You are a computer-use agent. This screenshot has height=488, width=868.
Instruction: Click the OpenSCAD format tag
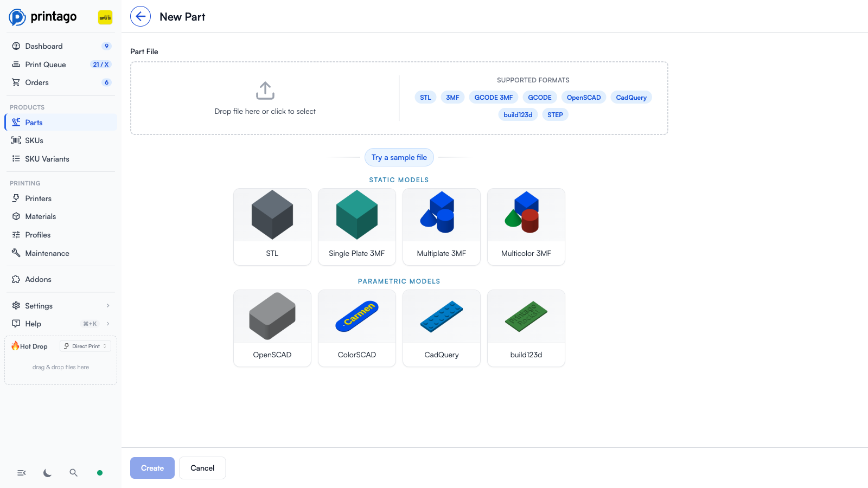pyautogui.click(x=584, y=98)
